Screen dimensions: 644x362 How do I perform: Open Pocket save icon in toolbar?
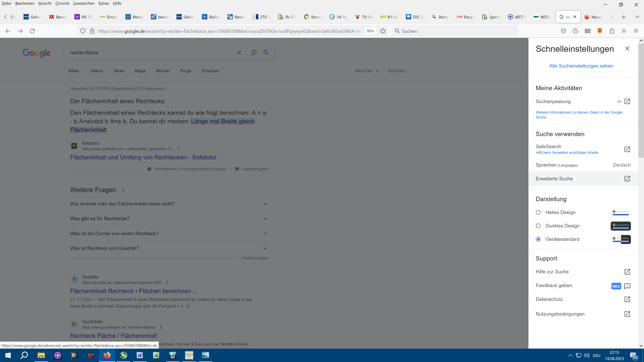click(x=563, y=31)
